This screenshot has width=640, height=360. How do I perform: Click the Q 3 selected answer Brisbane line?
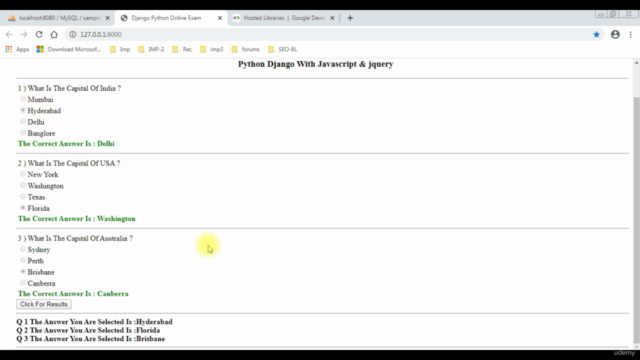(x=91, y=339)
